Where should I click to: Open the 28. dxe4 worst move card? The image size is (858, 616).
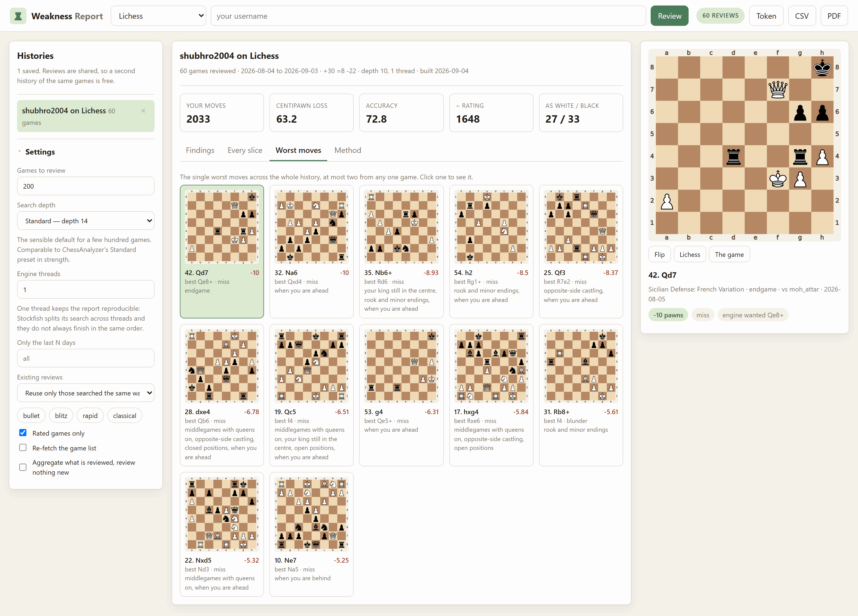[x=222, y=395]
